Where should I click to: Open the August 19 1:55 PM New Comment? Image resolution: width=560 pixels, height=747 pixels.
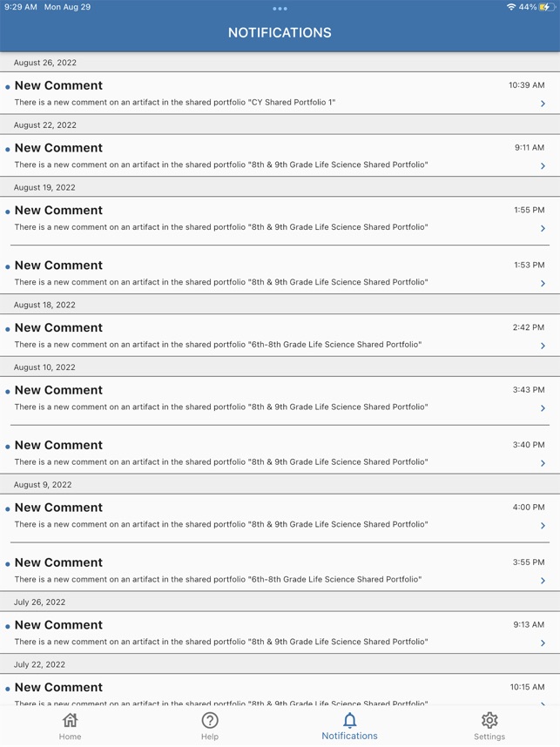click(x=261, y=219)
